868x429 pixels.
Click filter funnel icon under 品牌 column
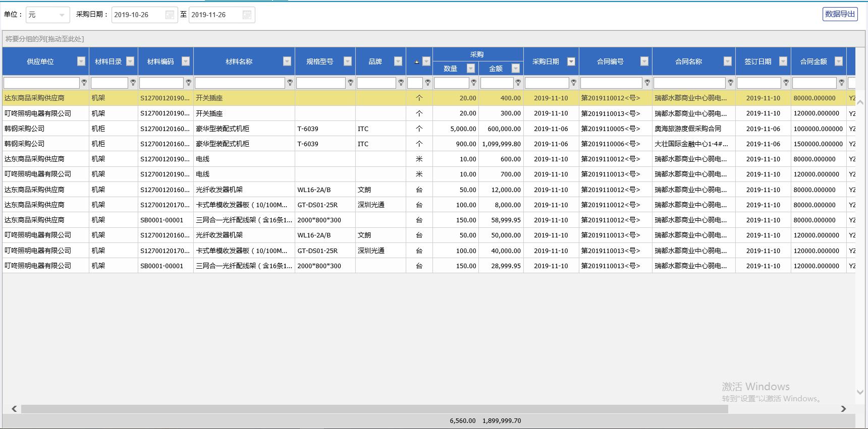pos(401,83)
